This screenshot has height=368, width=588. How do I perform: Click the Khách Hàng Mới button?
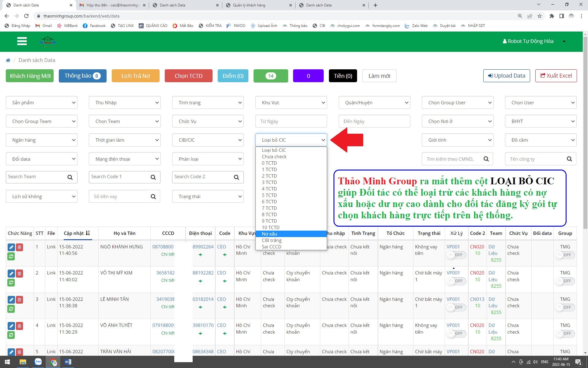click(30, 76)
